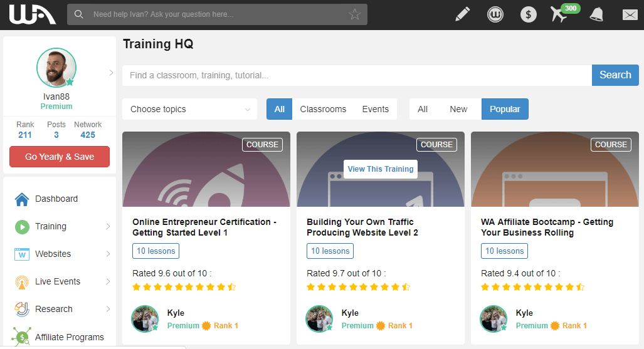
Task: Expand the Live Events submenu arrow
Action: pos(108,281)
